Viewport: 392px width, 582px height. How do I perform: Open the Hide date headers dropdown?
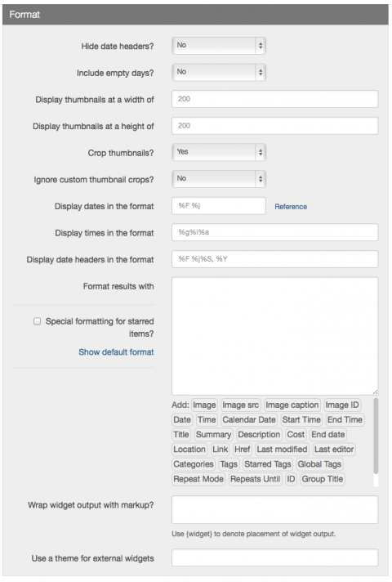tap(219, 46)
